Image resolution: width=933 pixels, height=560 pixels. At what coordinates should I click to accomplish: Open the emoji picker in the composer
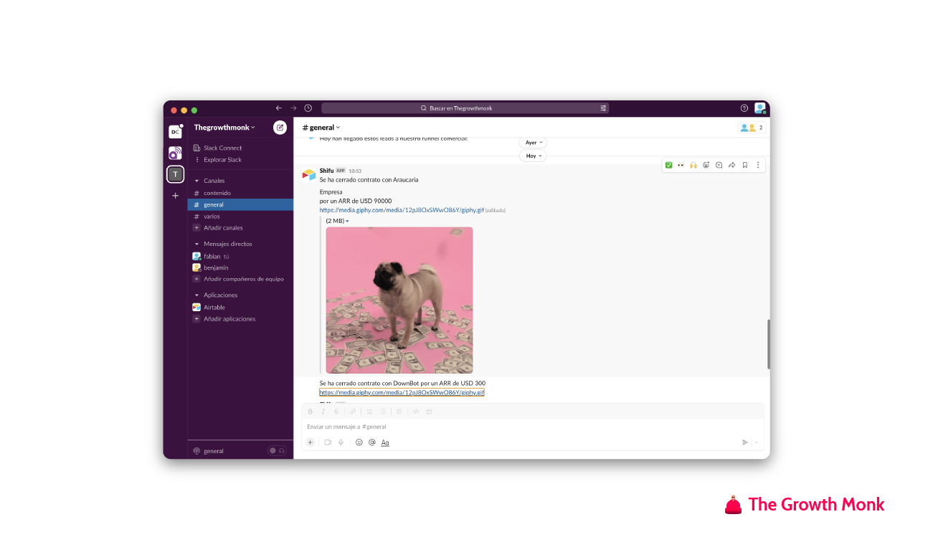(x=359, y=442)
